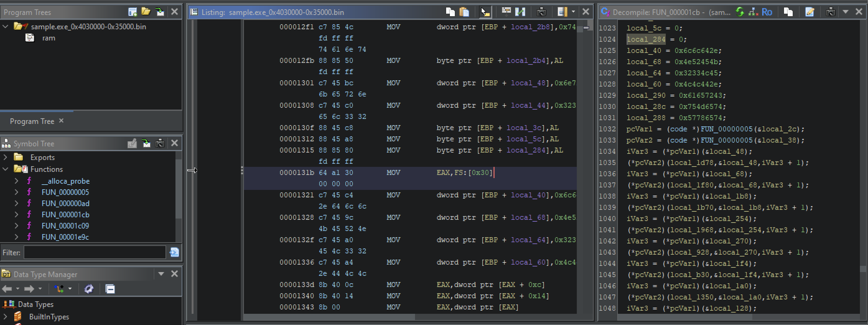This screenshot has height=325, width=868.
Task: Take Listing snapshot with camera icon
Action: tap(541, 12)
